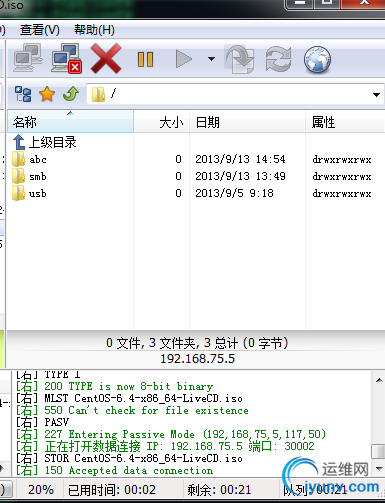This screenshot has width=385, height=503.
Task: Click the date 2013/9/13 13:49
Action: point(240,176)
